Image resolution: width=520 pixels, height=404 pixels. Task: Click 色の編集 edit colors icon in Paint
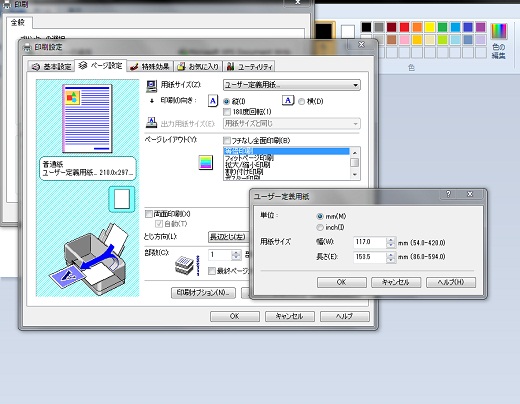(x=499, y=41)
